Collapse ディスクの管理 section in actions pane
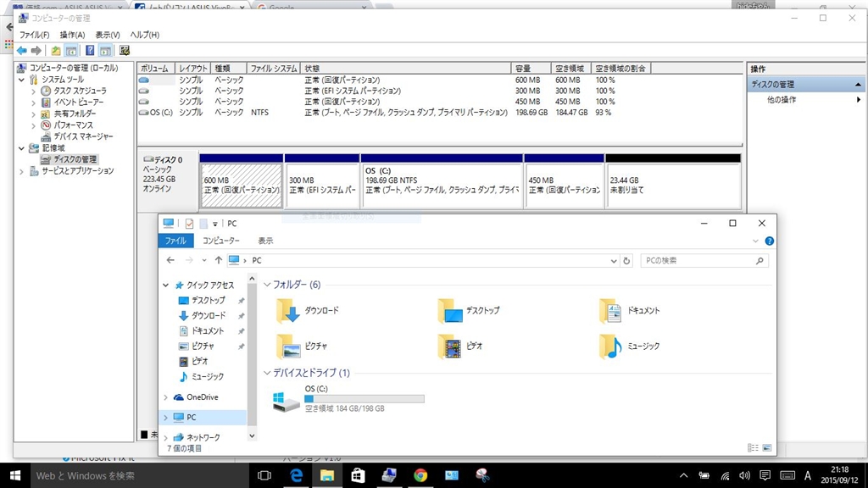868x488 pixels. point(858,85)
